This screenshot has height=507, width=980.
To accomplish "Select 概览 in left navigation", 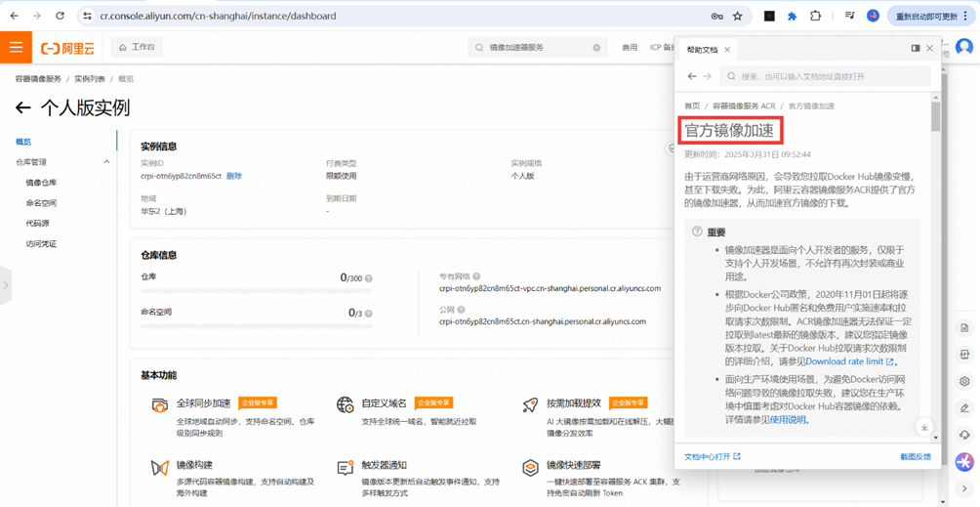I will point(23,142).
